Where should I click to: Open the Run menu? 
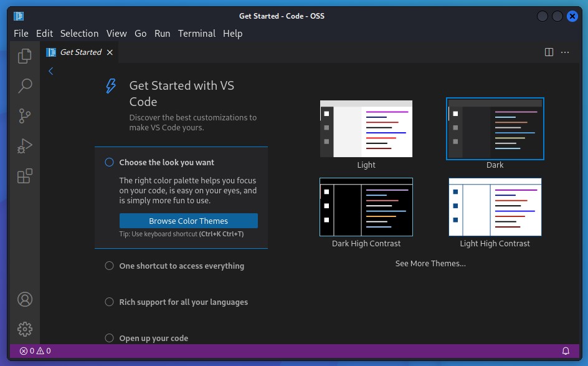pyautogui.click(x=163, y=34)
